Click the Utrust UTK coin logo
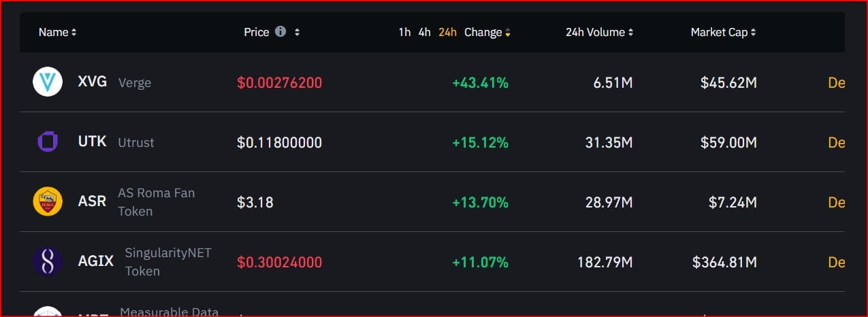Viewport: 868px width, 317px height. (48, 142)
